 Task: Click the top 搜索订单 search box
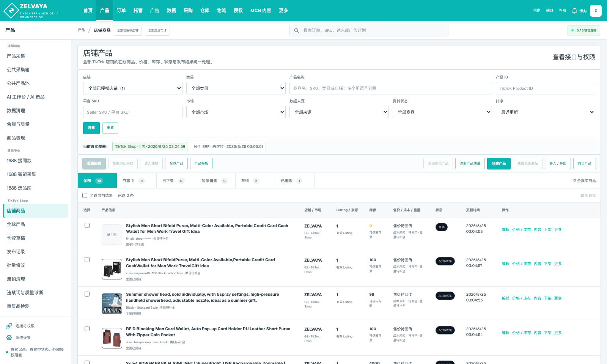369,30
